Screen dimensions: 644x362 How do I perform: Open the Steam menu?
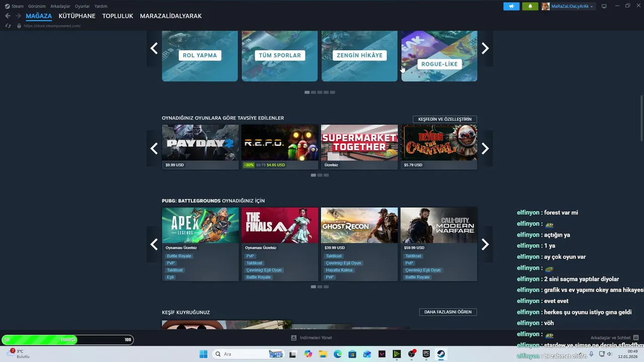18,6
